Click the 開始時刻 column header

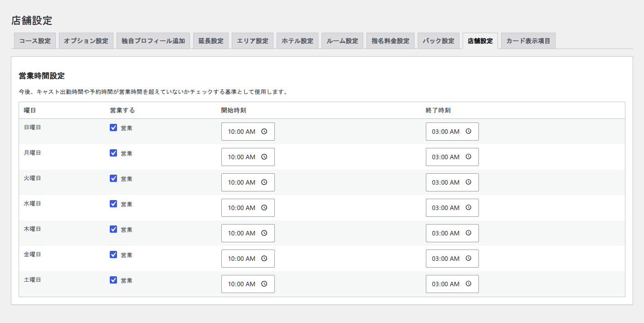pos(234,110)
